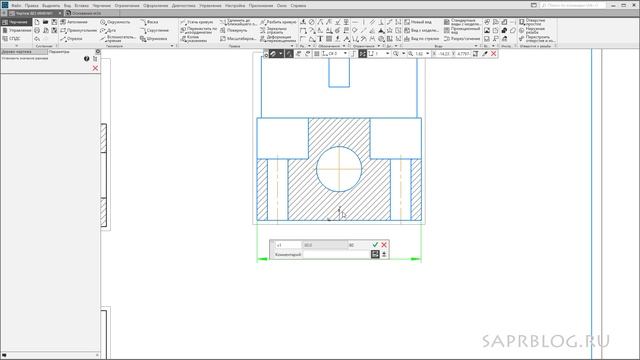Click Вид с модели tool
The image size is (640, 360).
coord(421,30)
